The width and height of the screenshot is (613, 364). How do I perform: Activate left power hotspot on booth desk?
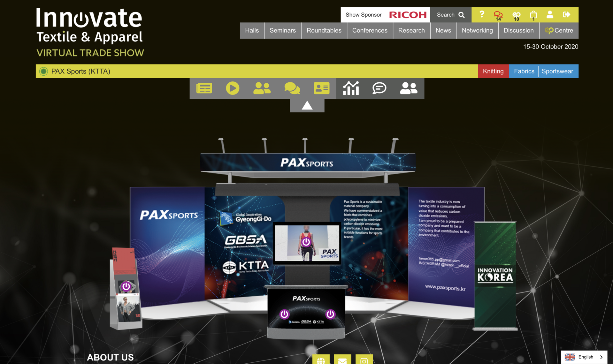pyautogui.click(x=284, y=315)
